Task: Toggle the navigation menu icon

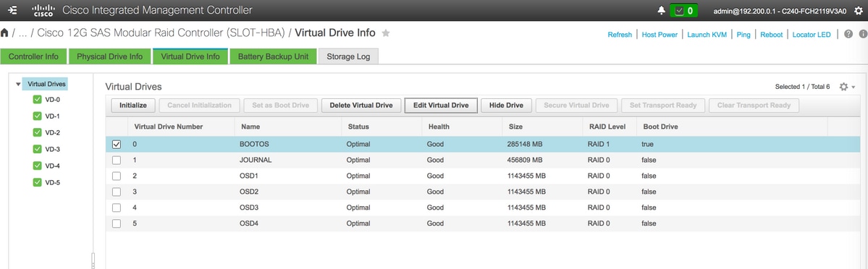Action: 13,10
